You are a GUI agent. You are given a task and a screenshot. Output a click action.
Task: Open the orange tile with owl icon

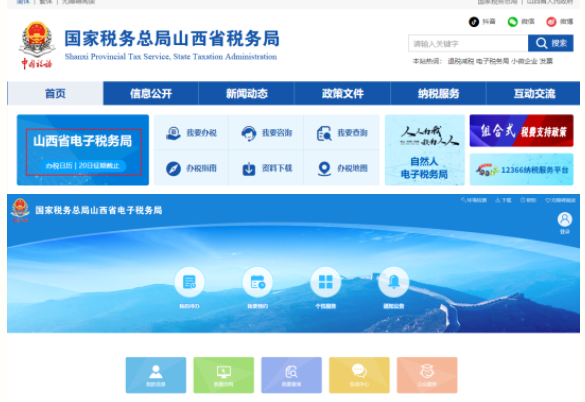coord(427,375)
